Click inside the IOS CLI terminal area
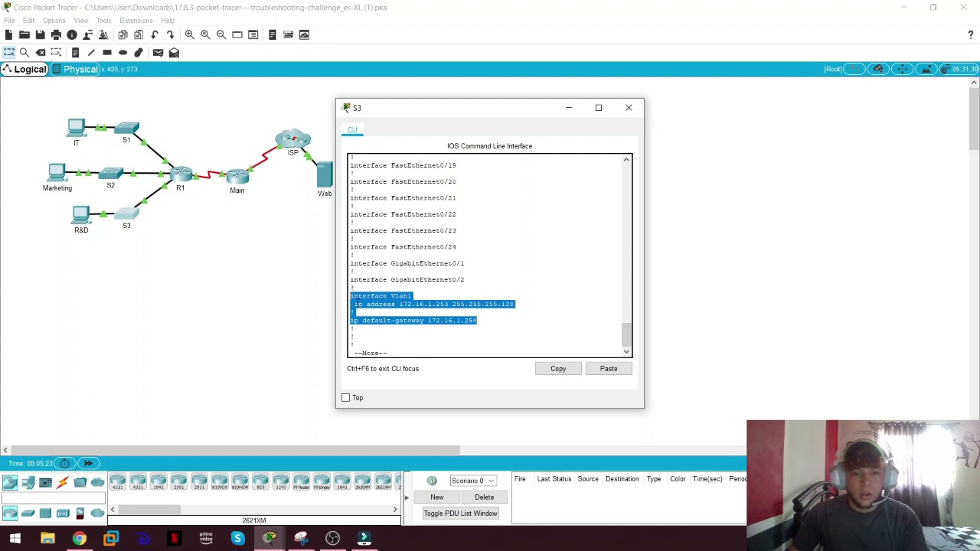 click(485, 256)
